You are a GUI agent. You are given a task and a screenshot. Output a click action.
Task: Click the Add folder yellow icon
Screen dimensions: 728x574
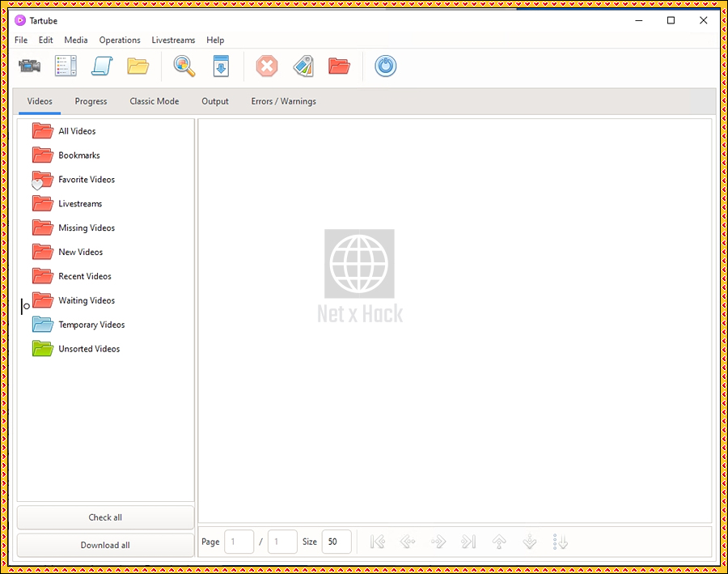138,66
